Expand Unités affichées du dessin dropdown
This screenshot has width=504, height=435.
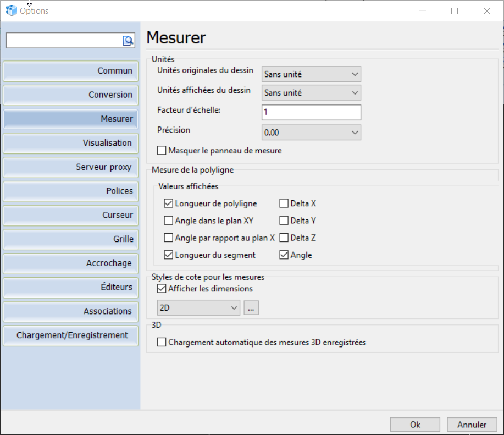pos(311,93)
